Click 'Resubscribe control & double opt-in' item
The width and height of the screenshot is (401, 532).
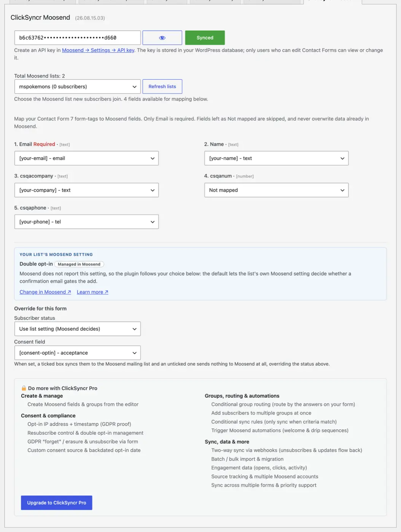[85, 433]
